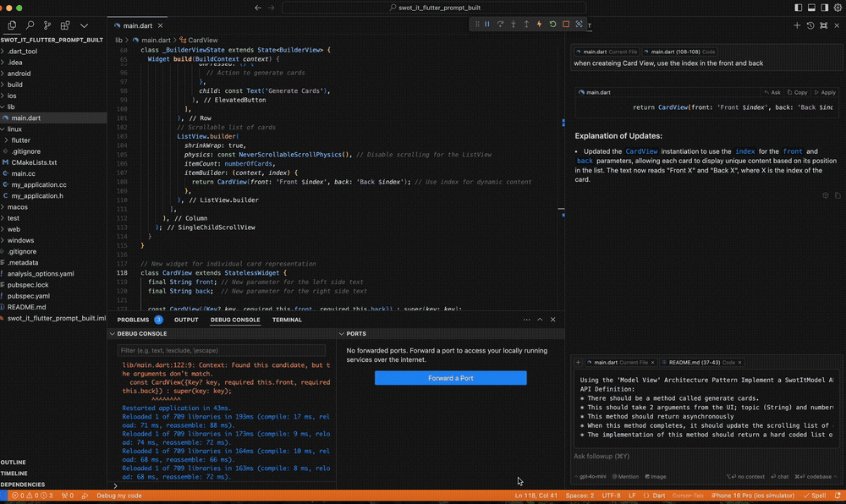Close the main.dart editor tab
The image size is (846, 504).
160,26
